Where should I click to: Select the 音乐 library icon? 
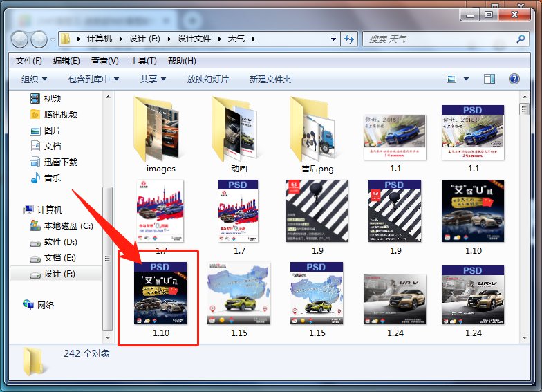tap(35, 178)
